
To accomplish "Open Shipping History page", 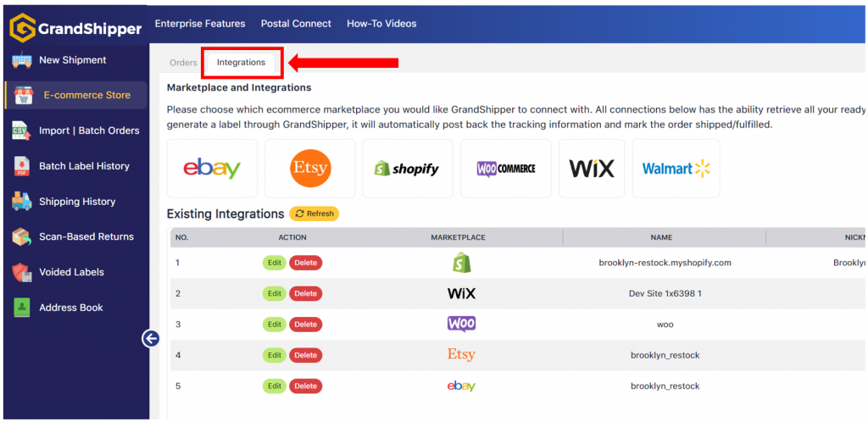I will pos(77,202).
